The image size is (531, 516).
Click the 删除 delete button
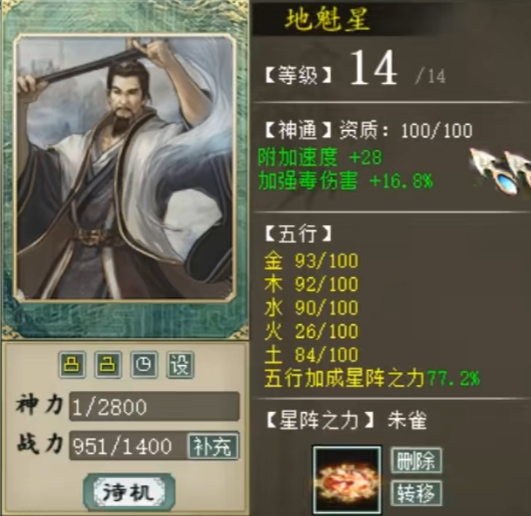[x=416, y=460]
